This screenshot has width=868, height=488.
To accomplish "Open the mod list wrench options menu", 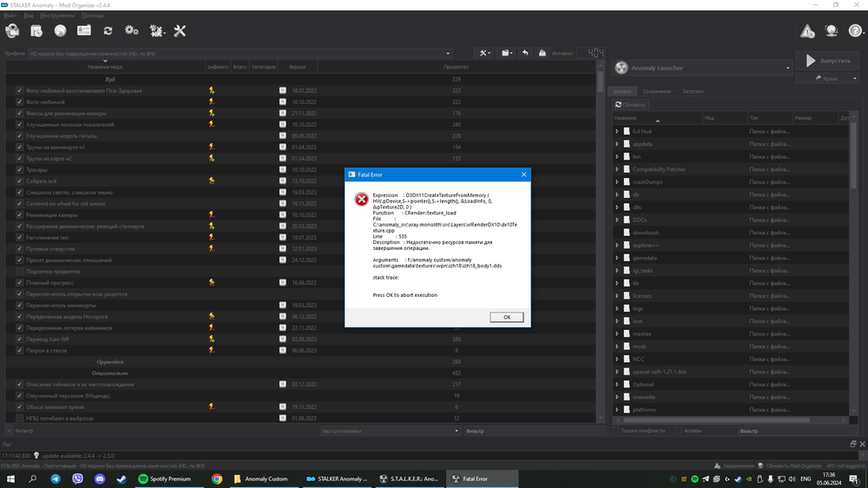I will [x=485, y=53].
